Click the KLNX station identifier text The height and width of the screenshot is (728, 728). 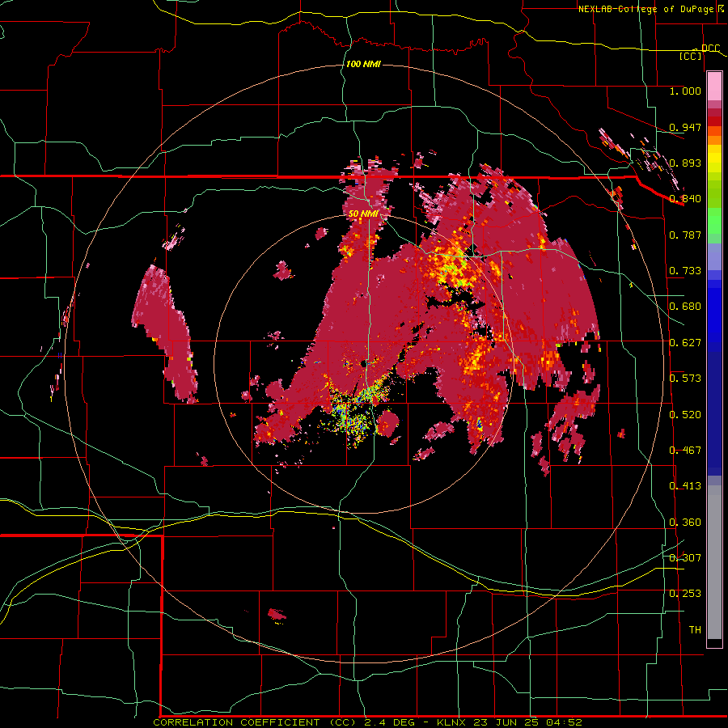452,722
